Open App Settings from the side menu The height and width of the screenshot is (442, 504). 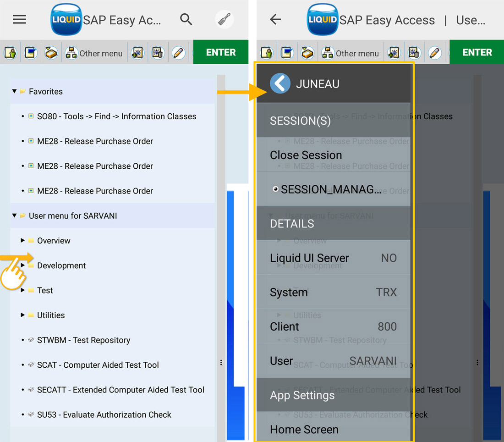click(302, 395)
